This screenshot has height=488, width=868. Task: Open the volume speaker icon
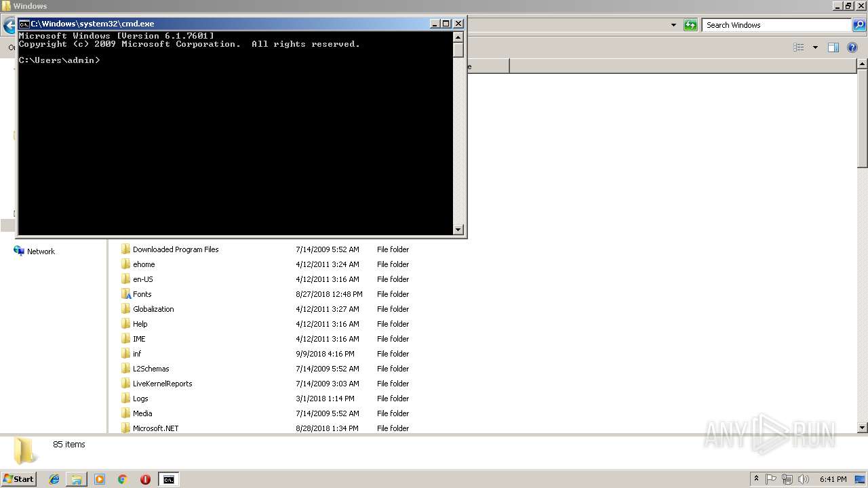pyautogui.click(x=804, y=479)
